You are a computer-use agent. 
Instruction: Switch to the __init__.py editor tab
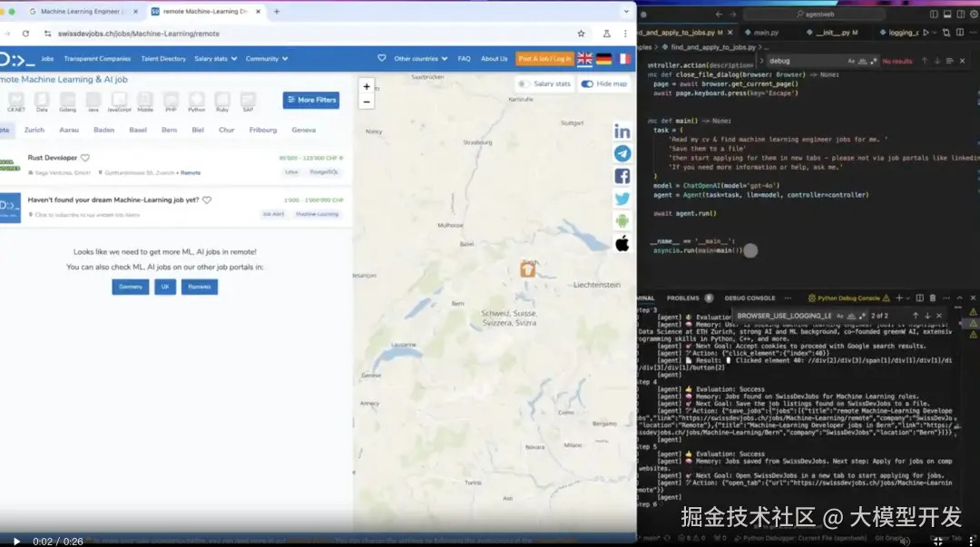[x=837, y=33]
